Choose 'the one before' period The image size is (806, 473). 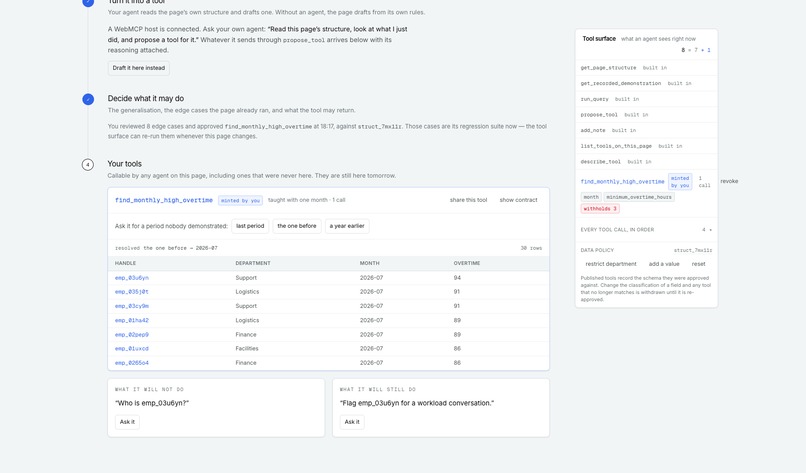pos(297,226)
